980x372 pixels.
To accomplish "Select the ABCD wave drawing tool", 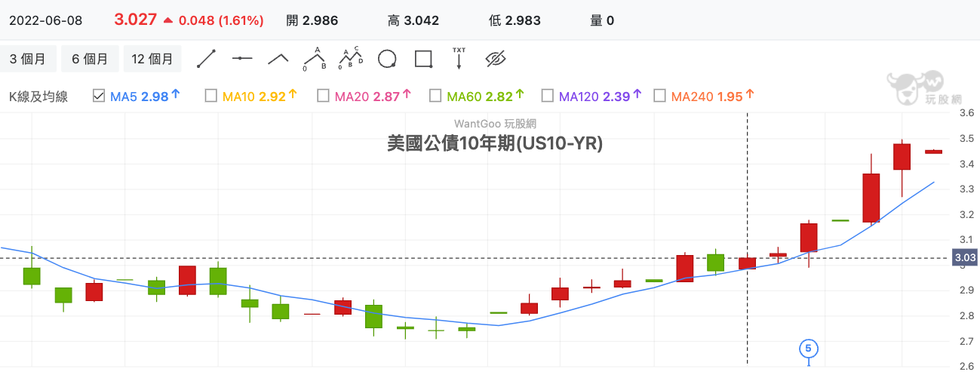I will click(x=351, y=59).
